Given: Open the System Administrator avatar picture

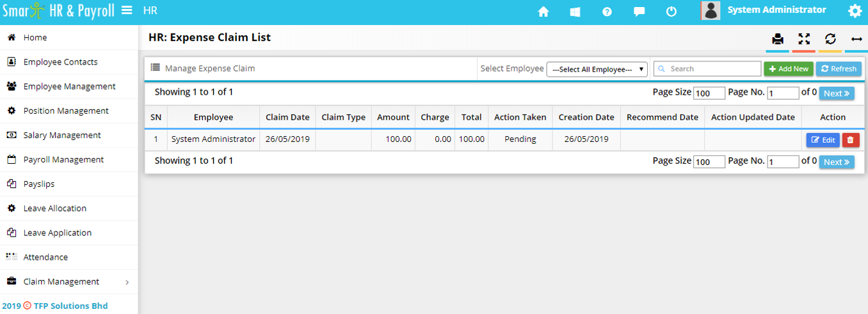Looking at the screenshot, I should click(x=711, y=10).
